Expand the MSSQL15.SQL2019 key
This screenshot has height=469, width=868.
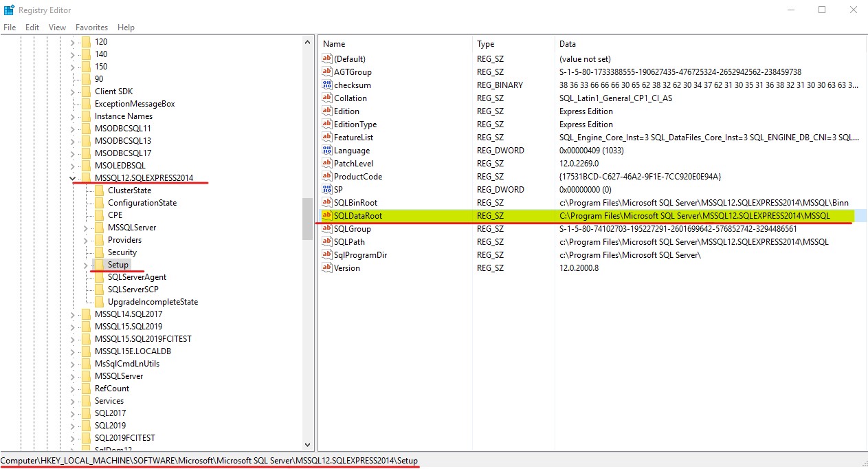pyautogui.click(x=73, y=327)
